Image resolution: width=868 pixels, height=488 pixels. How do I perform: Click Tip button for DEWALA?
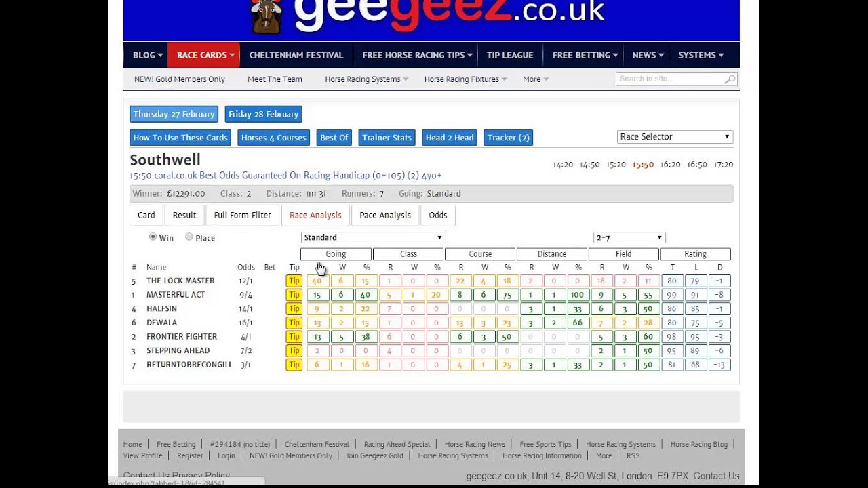[x=294, y=323]
